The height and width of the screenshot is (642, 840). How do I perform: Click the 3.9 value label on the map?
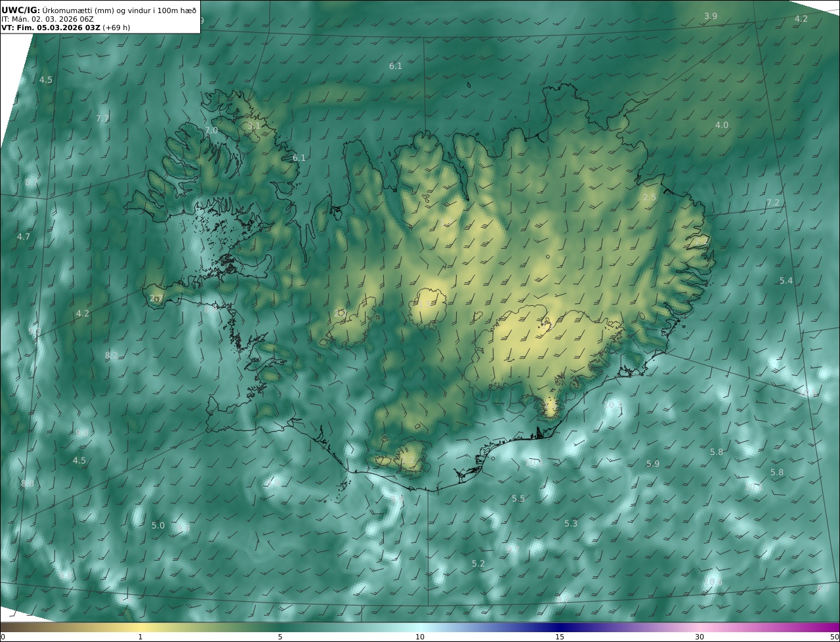(711, 16)
